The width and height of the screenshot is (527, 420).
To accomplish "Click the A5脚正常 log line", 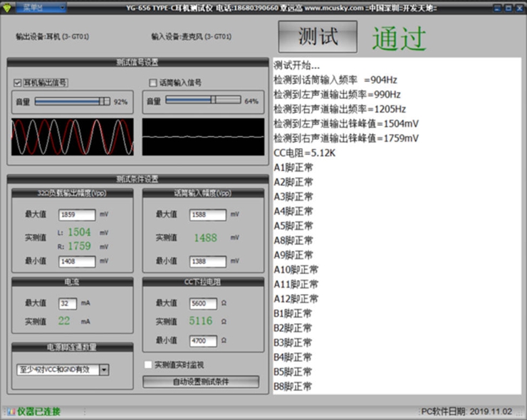I will pyautogui.click(x=293, y=226).
